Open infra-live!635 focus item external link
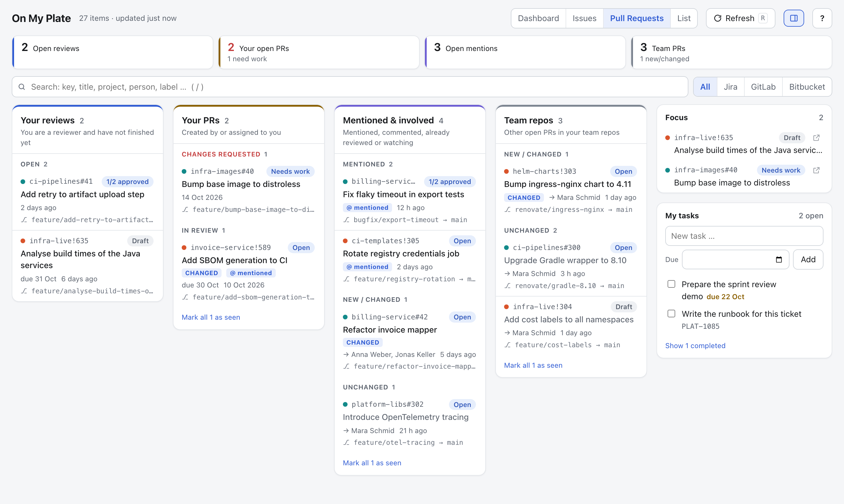Image resolution: width=844 pixels, height=504 pixels. 816,137
